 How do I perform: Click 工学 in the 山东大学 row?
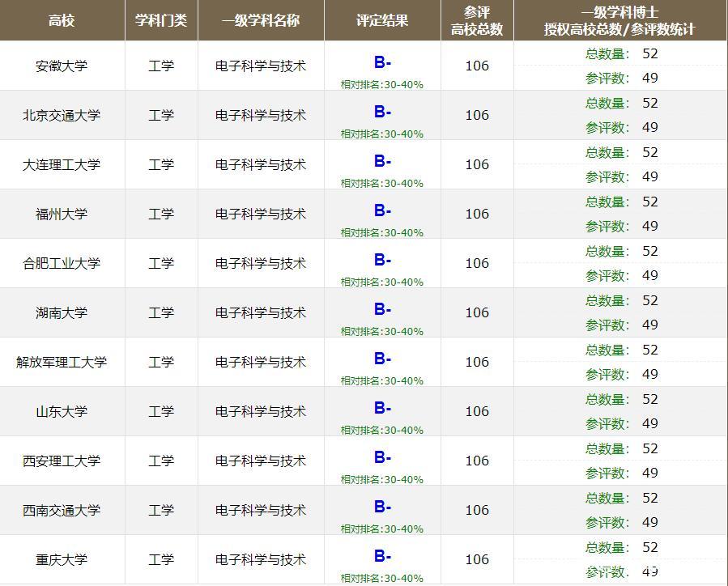161,411
